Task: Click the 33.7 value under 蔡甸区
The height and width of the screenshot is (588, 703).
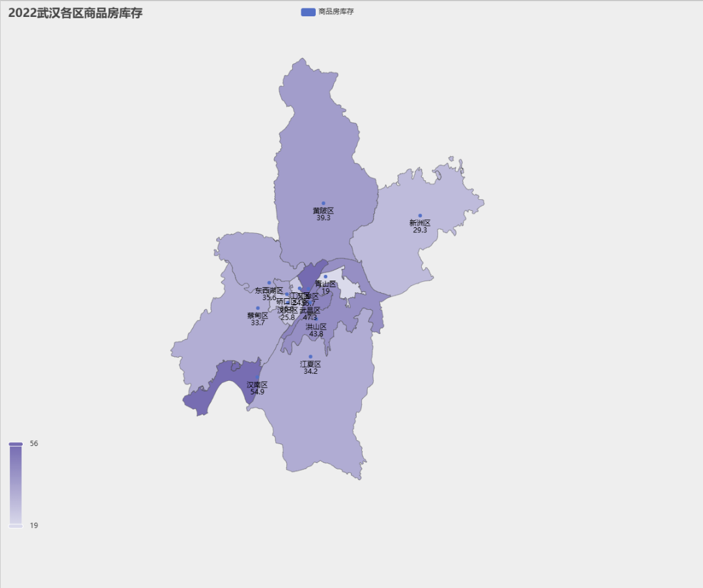Action: pyautogui.click(x=258, y=322)
